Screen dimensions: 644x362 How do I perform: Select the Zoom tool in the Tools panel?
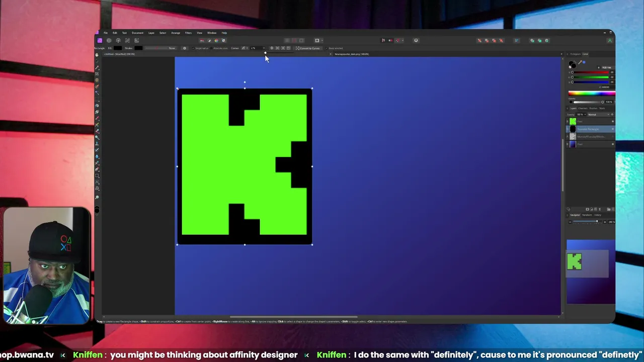tap(97, 197)
